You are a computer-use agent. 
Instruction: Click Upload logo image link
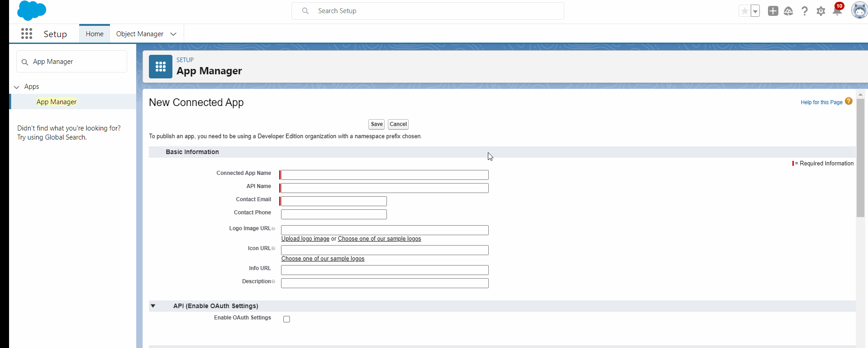[305, 239]
